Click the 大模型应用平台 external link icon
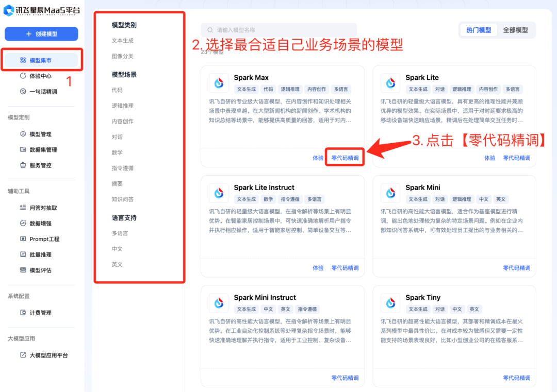The width and height of the screenshot is (557, 392). pyautogui.click(x=23, y=355)
